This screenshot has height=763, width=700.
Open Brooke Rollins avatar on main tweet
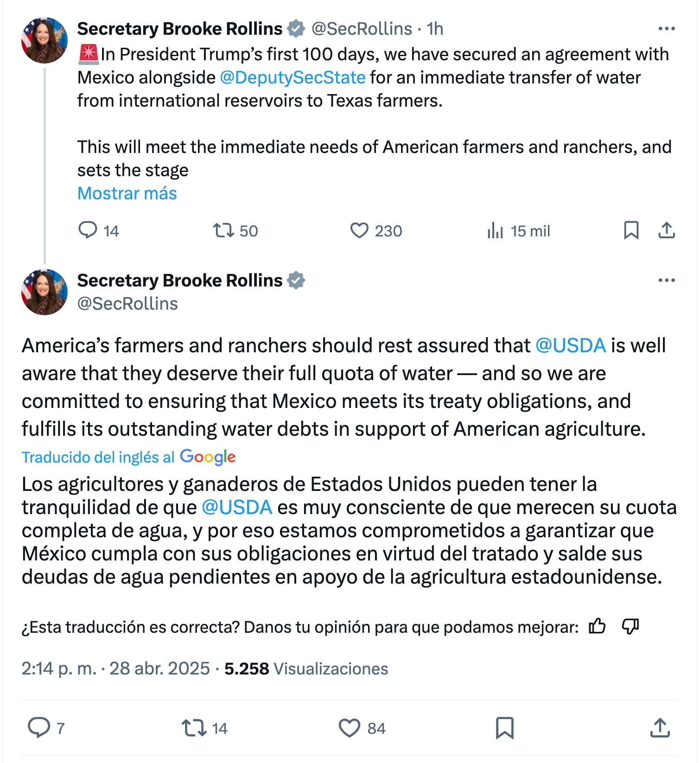point(45,292)
